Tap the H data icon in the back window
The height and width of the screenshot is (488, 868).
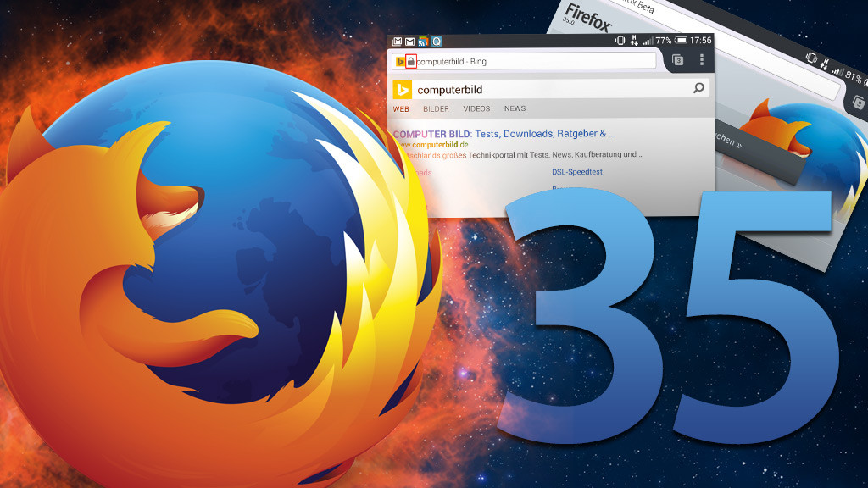pyautogui.click(x=825, y=64)
